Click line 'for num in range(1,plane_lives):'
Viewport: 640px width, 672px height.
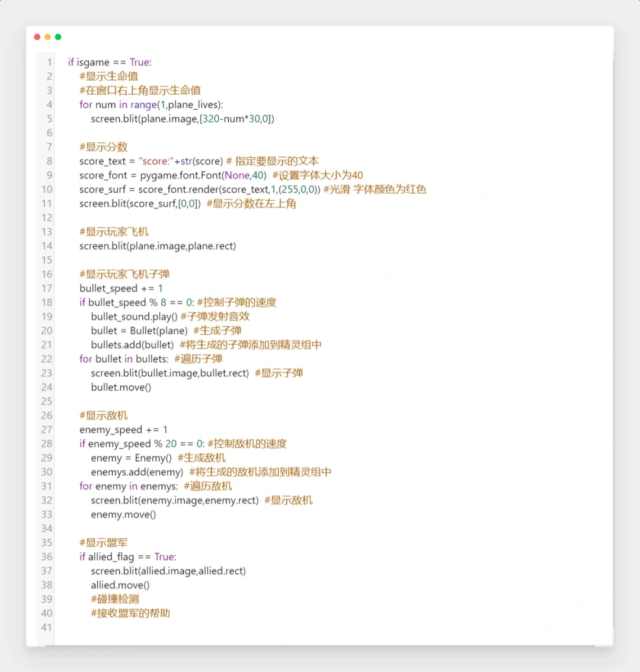tap(151, 104)
